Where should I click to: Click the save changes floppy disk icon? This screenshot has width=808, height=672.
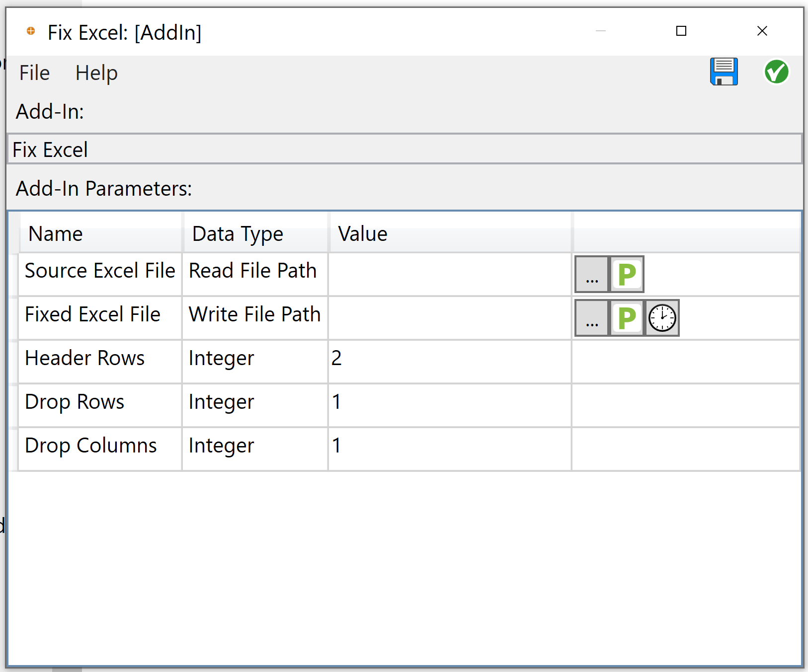tap(724, 72)
